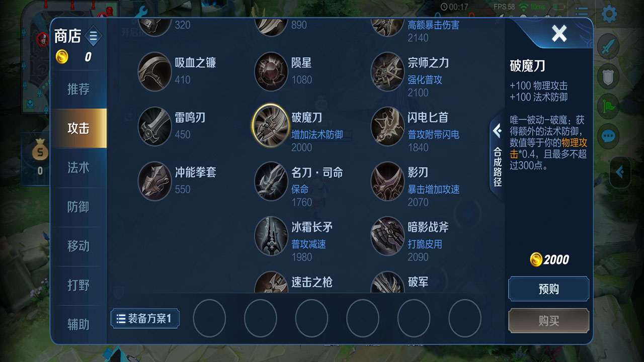Choose the 宗师之力 equipment icon
Screen dimensions: 644x362
pyautogui.click(x=387, y=71)
